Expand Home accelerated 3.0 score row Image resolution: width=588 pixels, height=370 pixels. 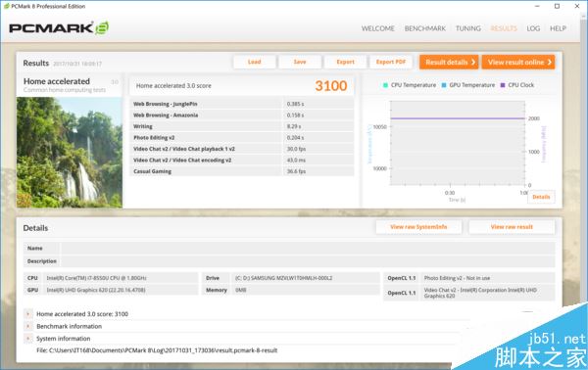pyautogui.click(x=28, y=314)
